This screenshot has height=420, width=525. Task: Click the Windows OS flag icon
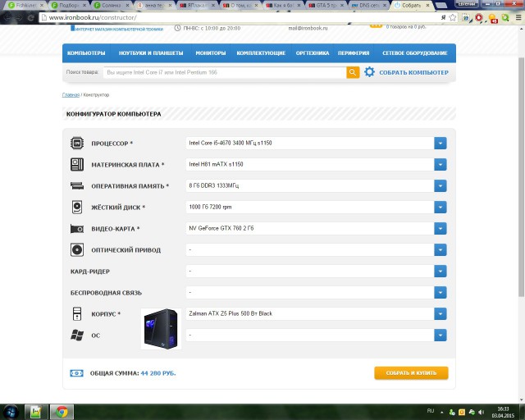[77, 335]
